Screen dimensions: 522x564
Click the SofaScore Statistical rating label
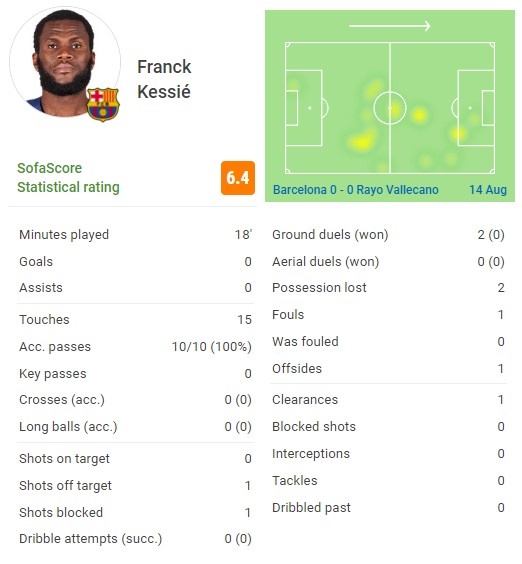[x=68, y=178]
